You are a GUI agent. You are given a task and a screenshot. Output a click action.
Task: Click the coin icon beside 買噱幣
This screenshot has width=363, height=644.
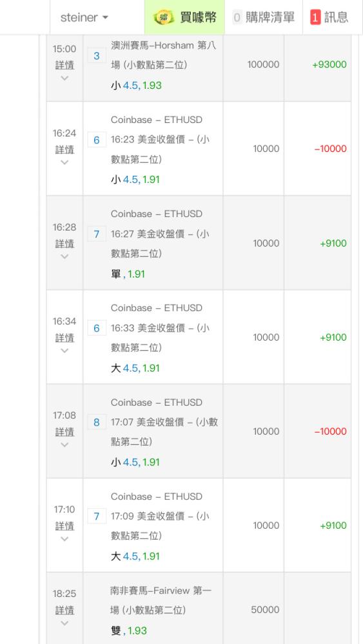pyautogui.click(x=164, y=17)
